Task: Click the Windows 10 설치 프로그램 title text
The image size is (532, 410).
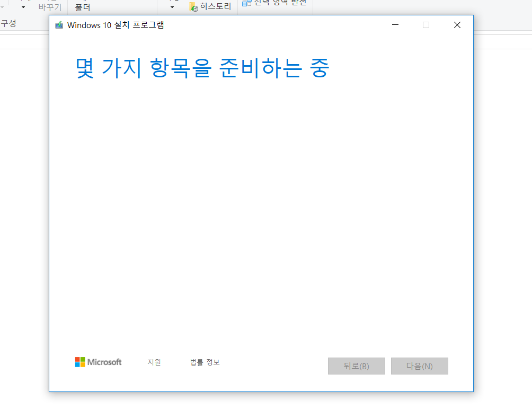Action: pyautogui.click(x=116, y=25)
